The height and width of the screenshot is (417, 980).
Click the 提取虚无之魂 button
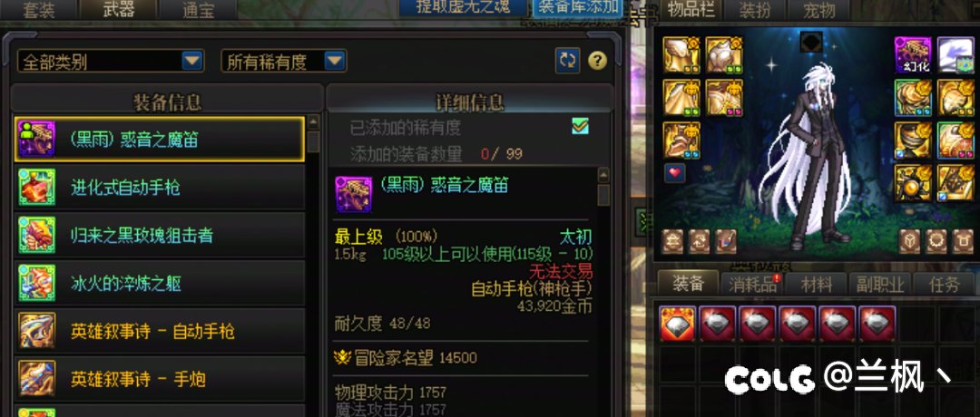464,7
